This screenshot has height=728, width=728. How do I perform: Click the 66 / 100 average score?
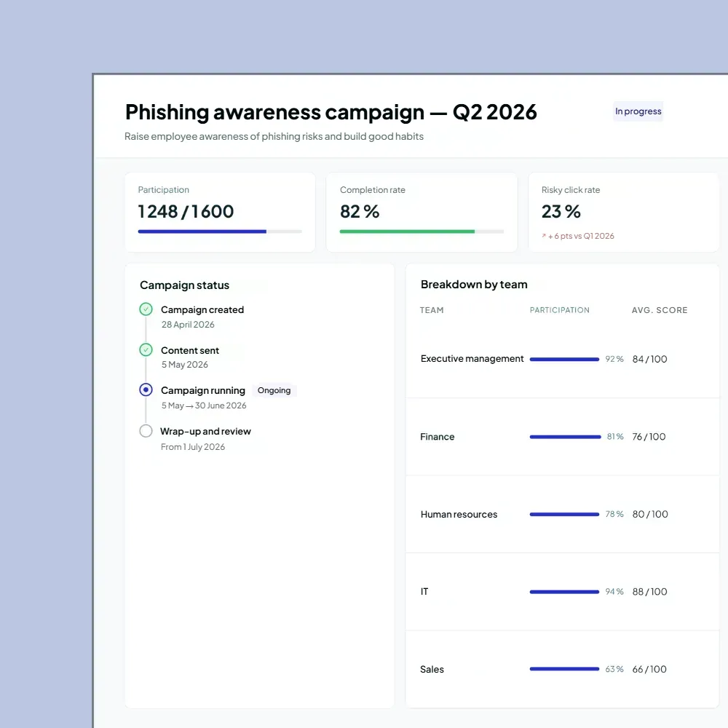[x=649, y=669]
